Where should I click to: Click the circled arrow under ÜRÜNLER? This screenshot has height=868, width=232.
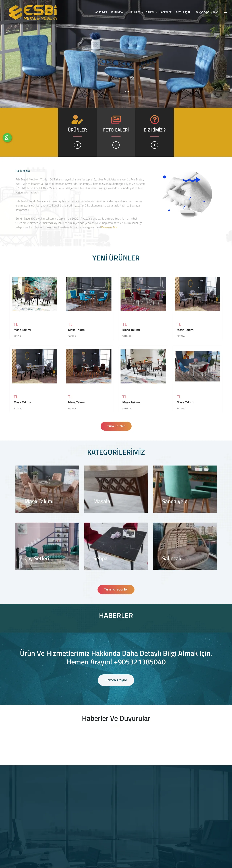tap(77, 145)
